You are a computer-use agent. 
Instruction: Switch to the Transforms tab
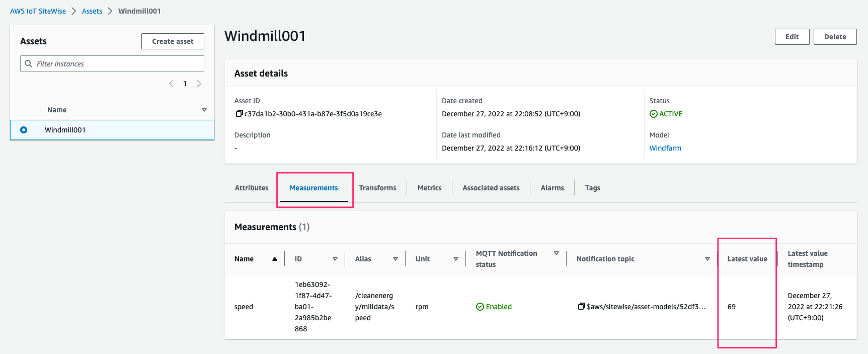click(377, 188)
